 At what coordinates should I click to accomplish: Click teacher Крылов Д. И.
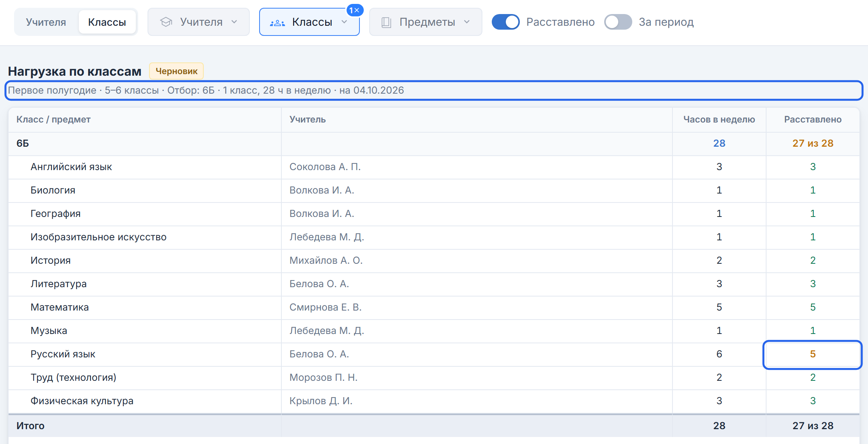pyautogui.click(x=321, y=401)
